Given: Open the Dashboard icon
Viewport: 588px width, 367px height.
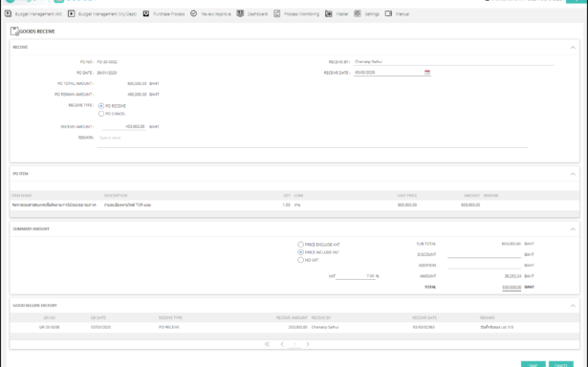Looking at the screenshot, I should tap(240, 14).
